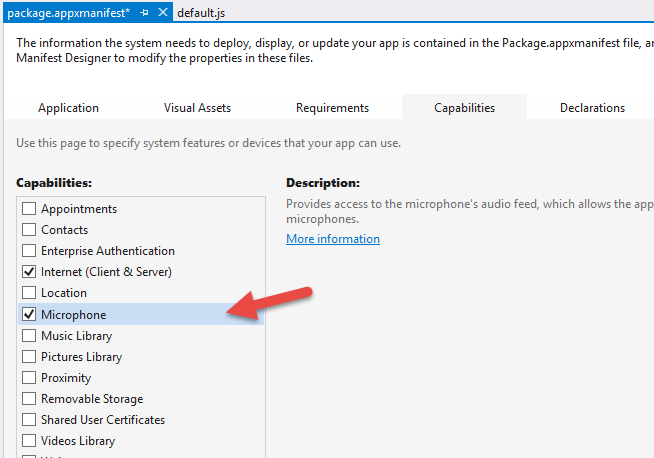Pin the package.appxmanifest document tab
654x458 pixels.
coord(145,12)
